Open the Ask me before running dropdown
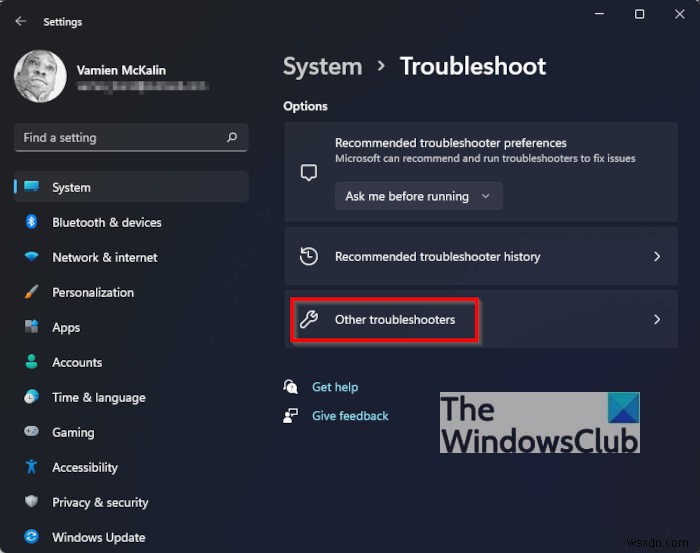The width and height of the screenshot is (700, 553). point(418,197)
